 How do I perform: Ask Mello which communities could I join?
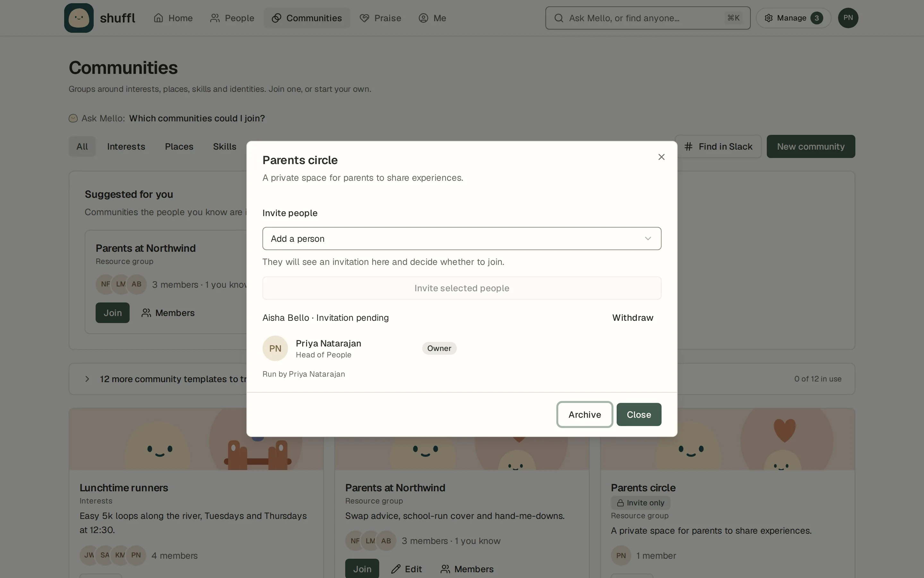pyautogui.click(x=197, y=118)
